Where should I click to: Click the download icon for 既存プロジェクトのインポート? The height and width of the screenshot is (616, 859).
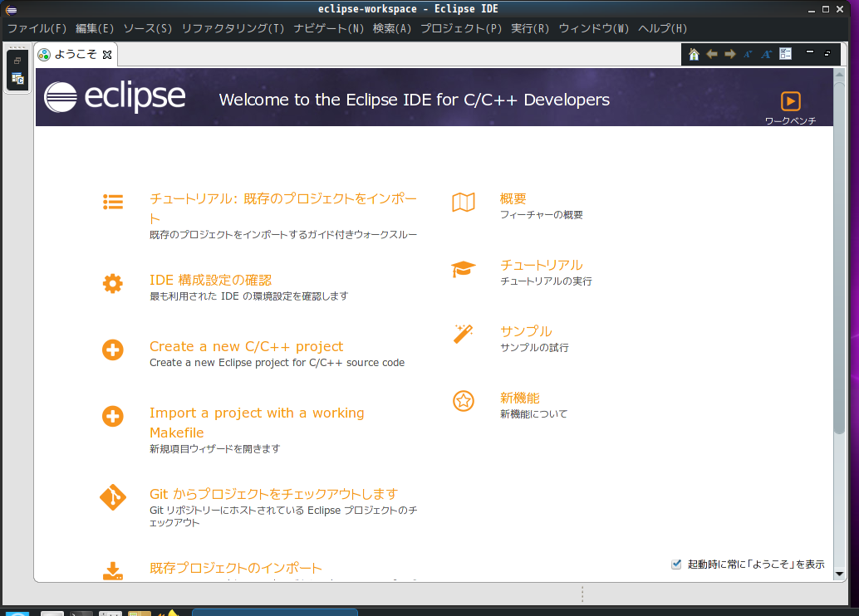point(113,571)
